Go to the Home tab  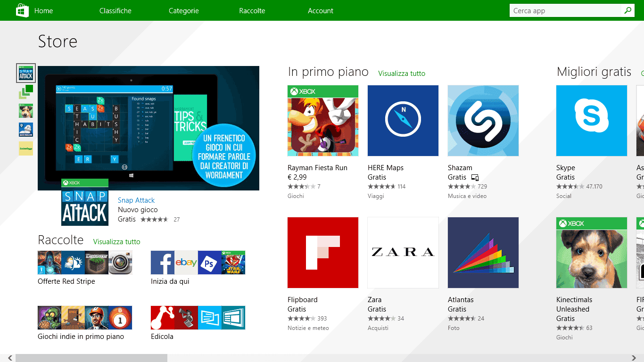(43, 11)
